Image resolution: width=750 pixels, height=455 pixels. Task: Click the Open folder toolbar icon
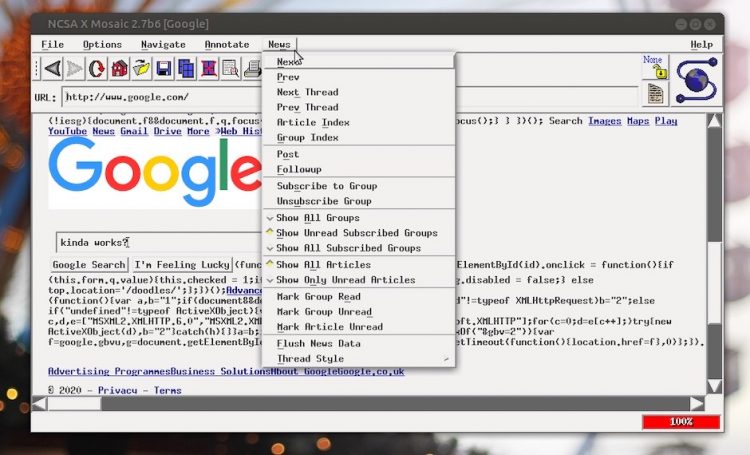(x=142, y=69)
